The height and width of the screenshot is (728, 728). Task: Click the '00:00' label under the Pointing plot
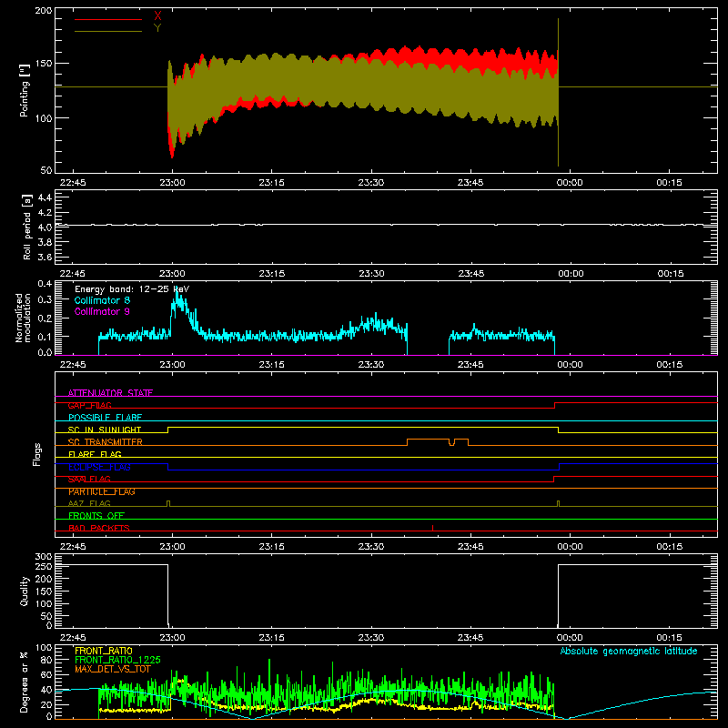point(570,183)
